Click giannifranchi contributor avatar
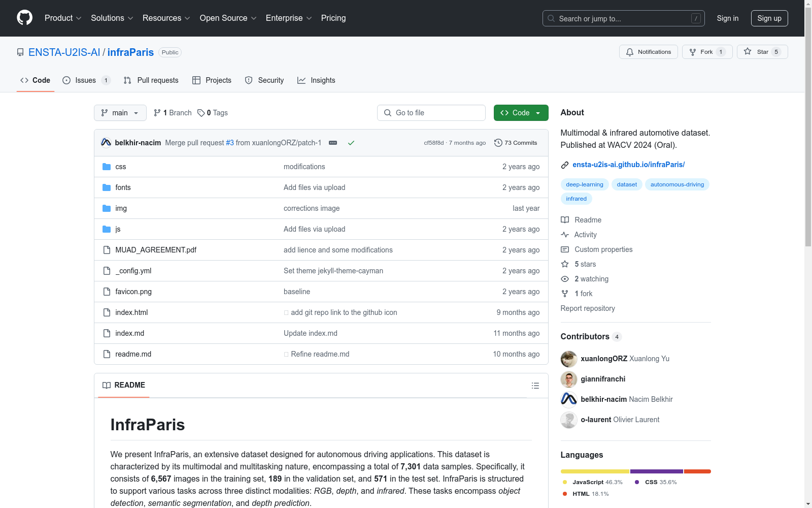Screen dimensions: 812x508 click(569, 379)
